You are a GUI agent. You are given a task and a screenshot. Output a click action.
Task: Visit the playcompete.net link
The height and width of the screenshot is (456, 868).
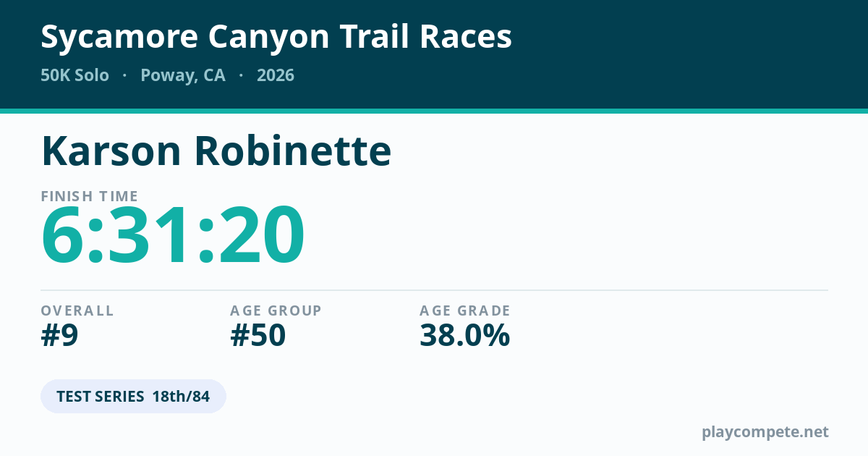(765, 432)
